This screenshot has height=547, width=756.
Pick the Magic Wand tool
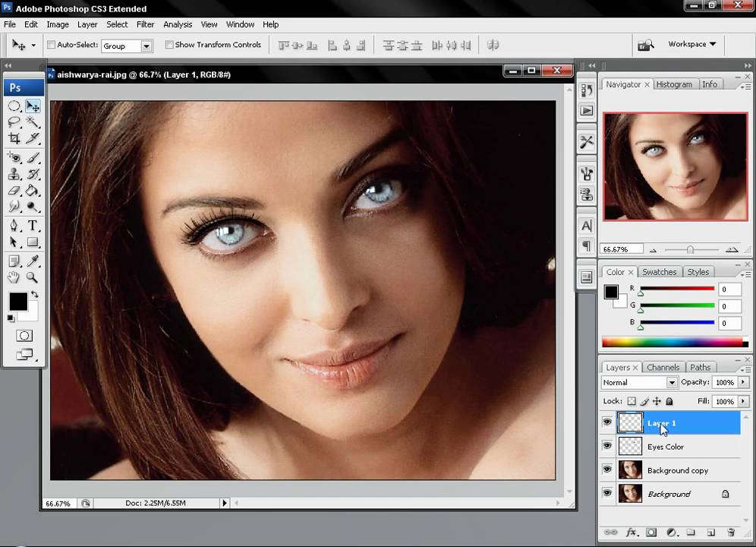33,122
